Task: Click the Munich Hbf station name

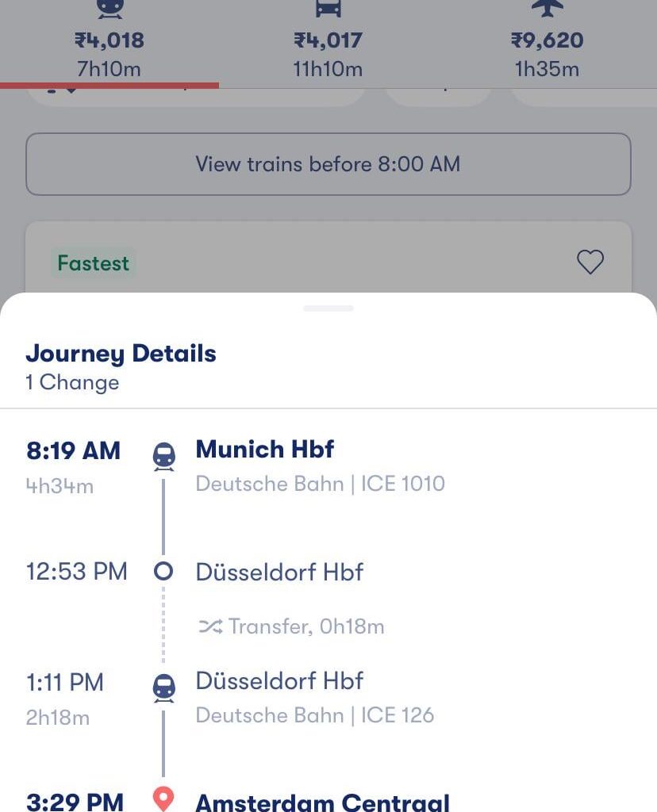Action: pyautogui.click(x=264, y=449)
